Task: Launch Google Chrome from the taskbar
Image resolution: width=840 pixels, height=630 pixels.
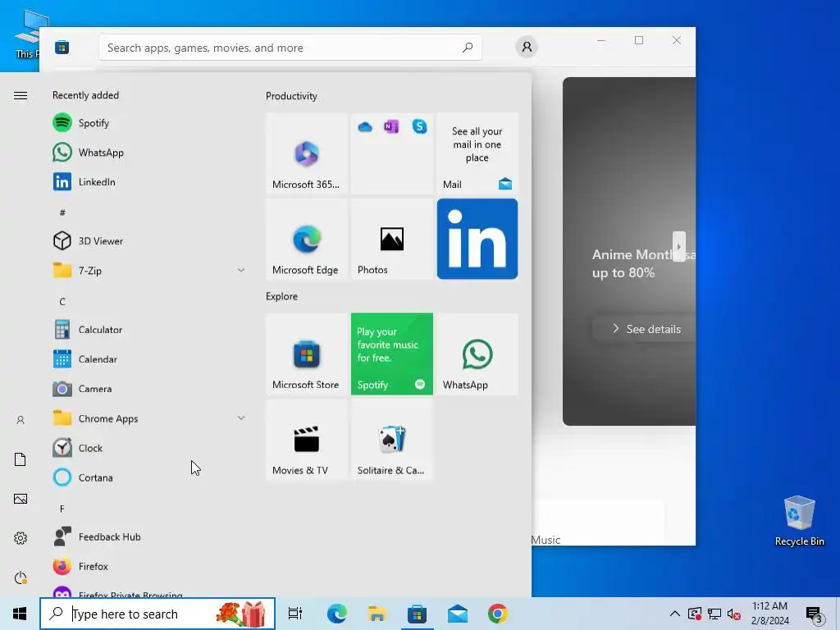Action: [498, 614]
